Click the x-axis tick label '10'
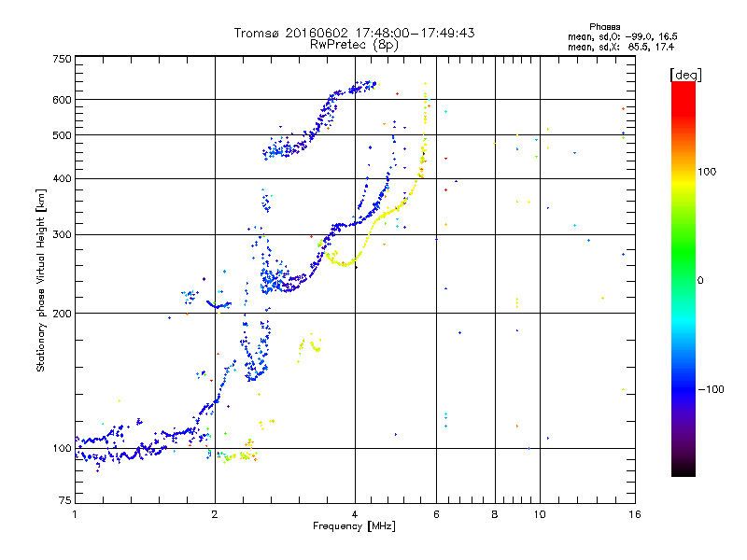 tap(540, 514)
